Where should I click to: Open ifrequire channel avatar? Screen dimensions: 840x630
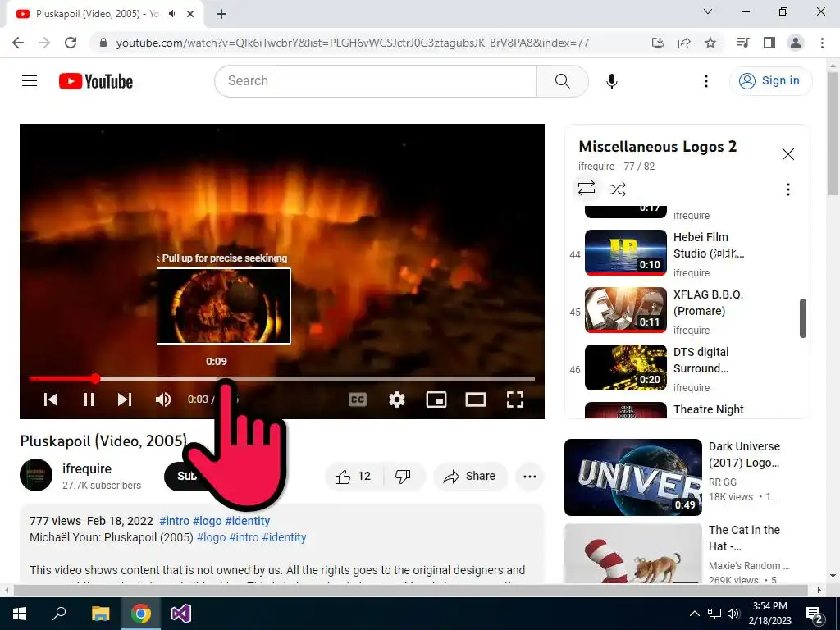pos(36,475)
